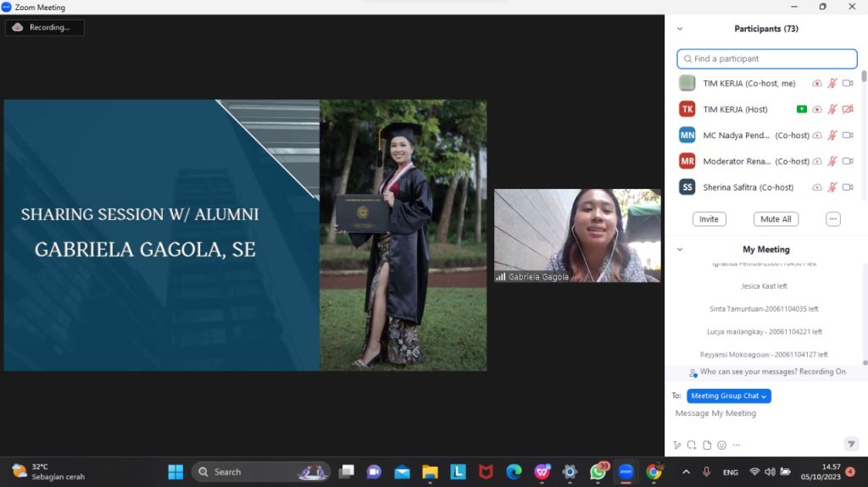Screen dimensions: 868x487
Task: Collapse the Participants panel chevron
Action: point(680,29)
